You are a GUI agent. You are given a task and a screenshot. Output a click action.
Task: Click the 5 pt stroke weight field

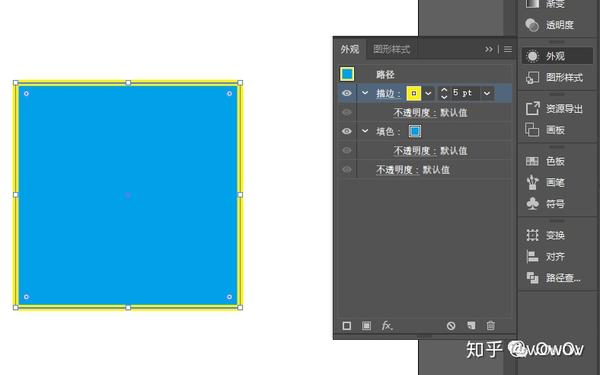tap(465, 93)
